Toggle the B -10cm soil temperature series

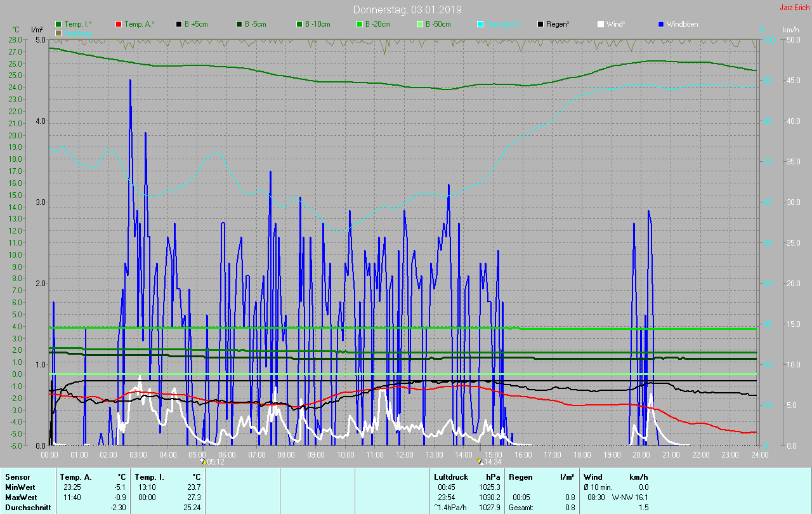299,24
